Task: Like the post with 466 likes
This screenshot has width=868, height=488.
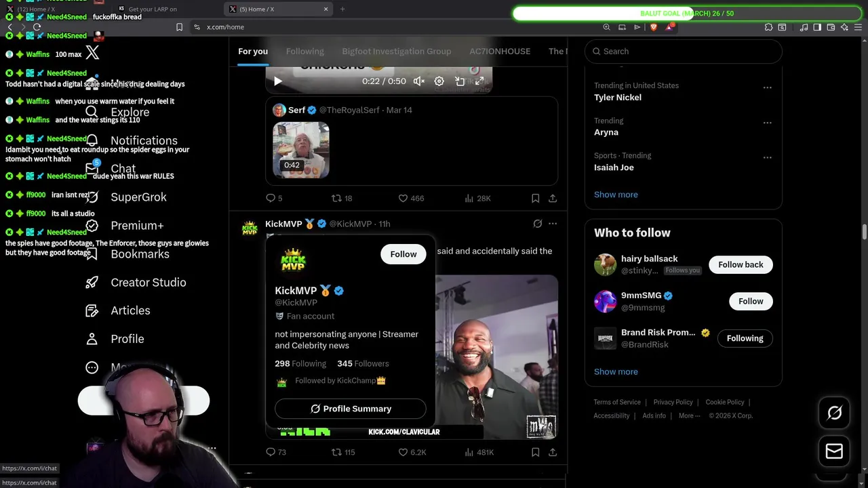Action: [411, 199]
